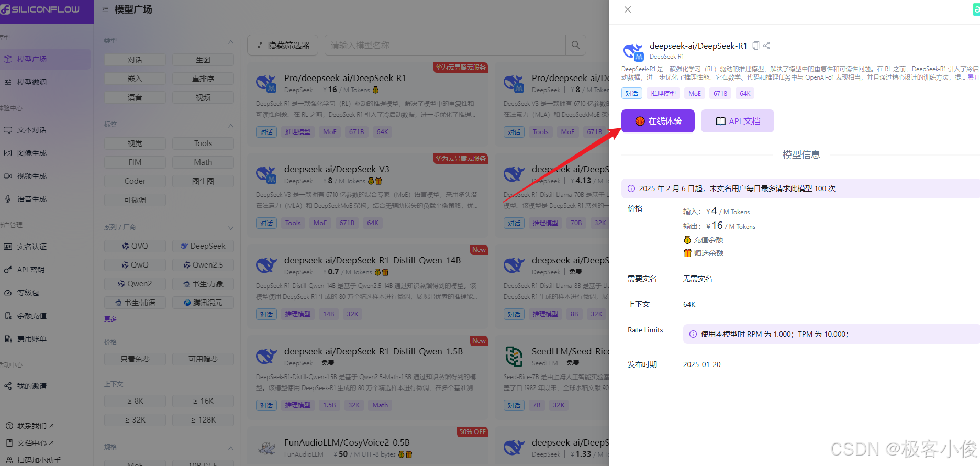Filter by QVQ series
The image size is (980, 466).
135,246
